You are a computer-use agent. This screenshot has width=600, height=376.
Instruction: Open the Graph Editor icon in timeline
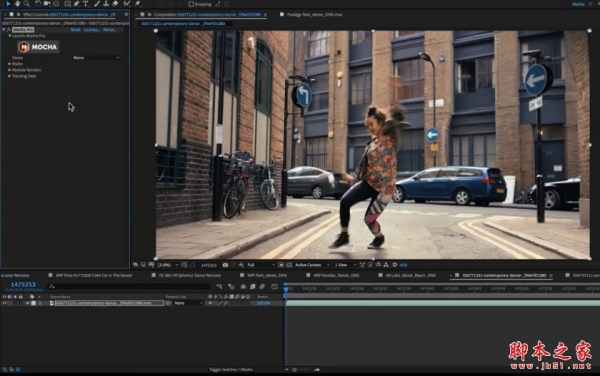pyautogui.click(x=274, y=286)
